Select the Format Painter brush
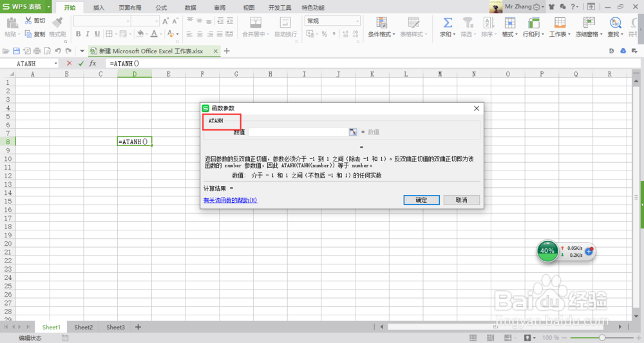644x343 pixels. pos(57,23)
